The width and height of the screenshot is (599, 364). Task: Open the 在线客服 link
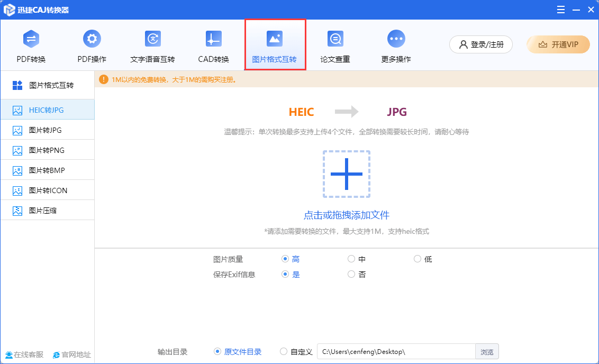[x=25, y=355]
